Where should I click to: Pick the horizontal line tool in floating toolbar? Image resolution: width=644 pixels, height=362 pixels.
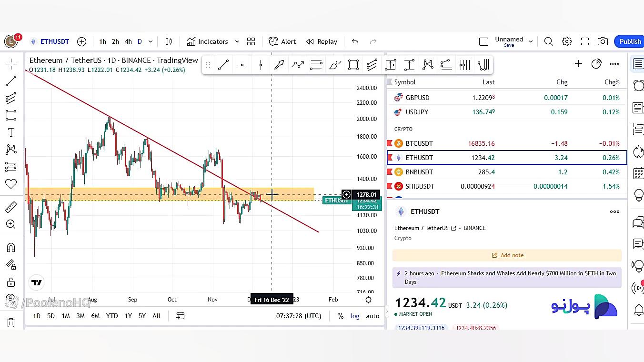coord(242,65)
